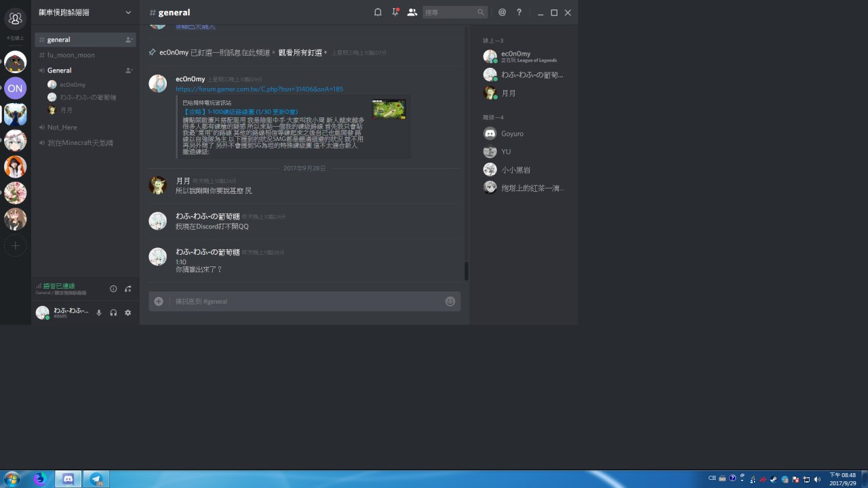Click the volume icon in the system tray
This screenshot has width=868, height=488.
(818, 479)
